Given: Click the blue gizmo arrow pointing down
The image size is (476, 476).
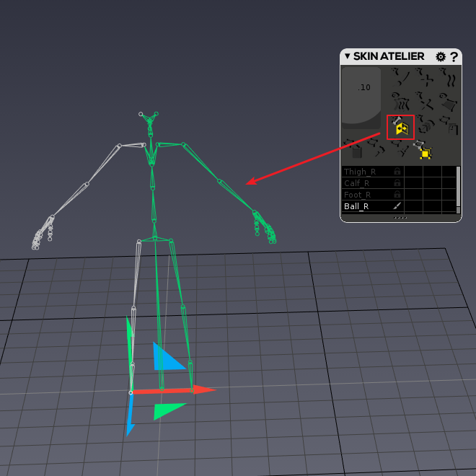Looking at the screenshot, I should [131, 415].
